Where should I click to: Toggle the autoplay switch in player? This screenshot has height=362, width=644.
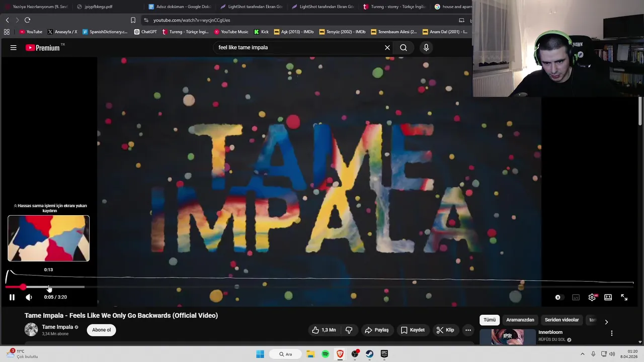point(558,298)
